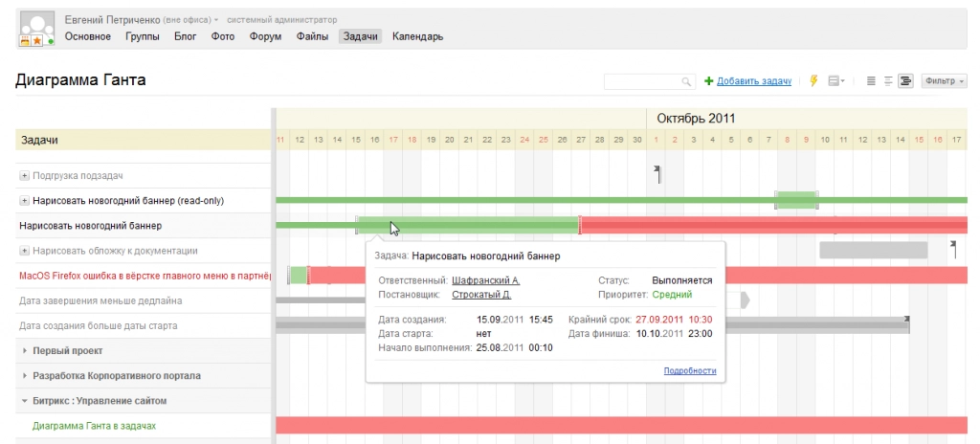Switch to the tree list view icon

point(888,81)
